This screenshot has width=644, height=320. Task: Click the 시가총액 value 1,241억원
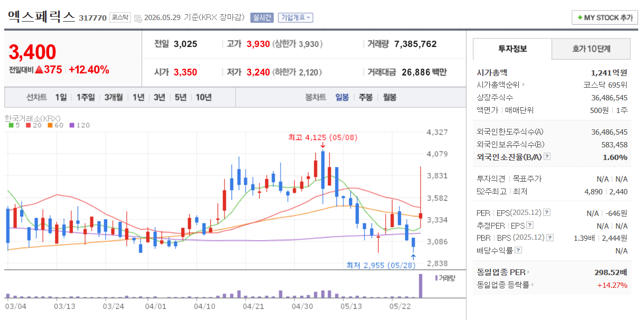pyautogui.click(x=609, y=72)
